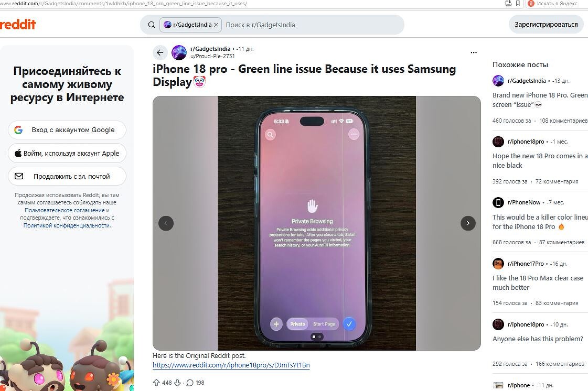Viewport: 588px width, 391px height.
Task: Open the original Reddit post link
Action: point(231,365)
